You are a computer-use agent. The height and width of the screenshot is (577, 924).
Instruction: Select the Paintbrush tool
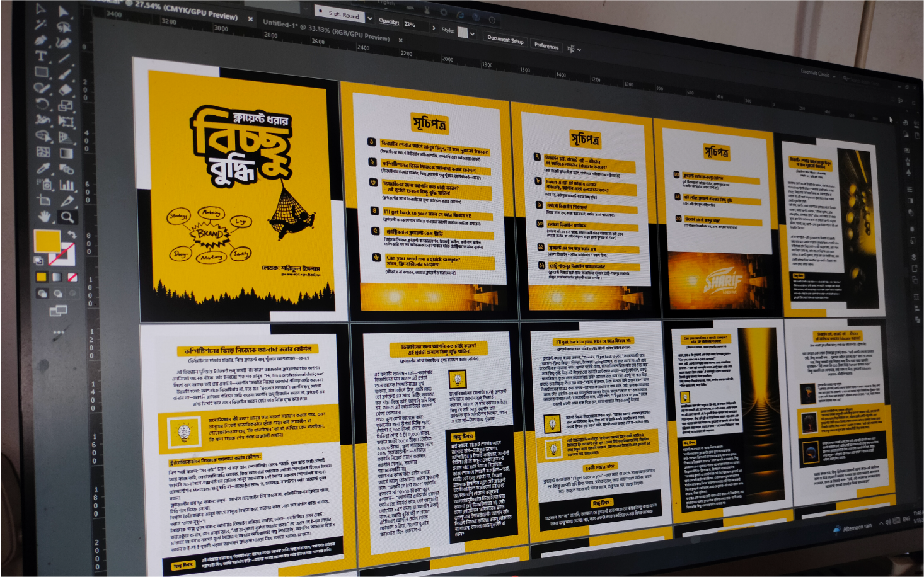64,74
